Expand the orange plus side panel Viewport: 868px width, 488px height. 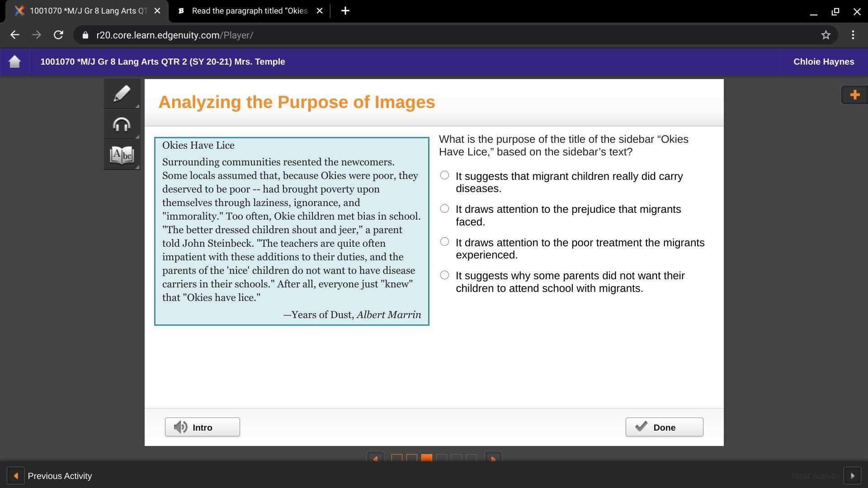(x=854, y=95)
